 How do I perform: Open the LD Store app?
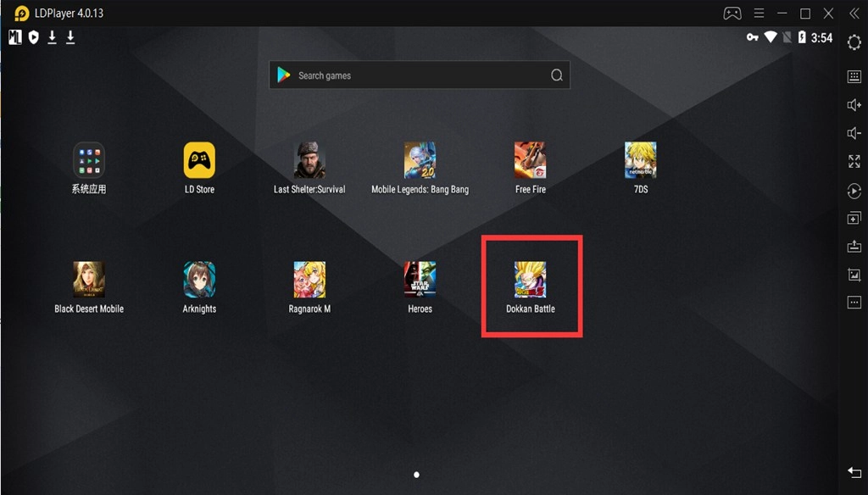pos(199,160)
